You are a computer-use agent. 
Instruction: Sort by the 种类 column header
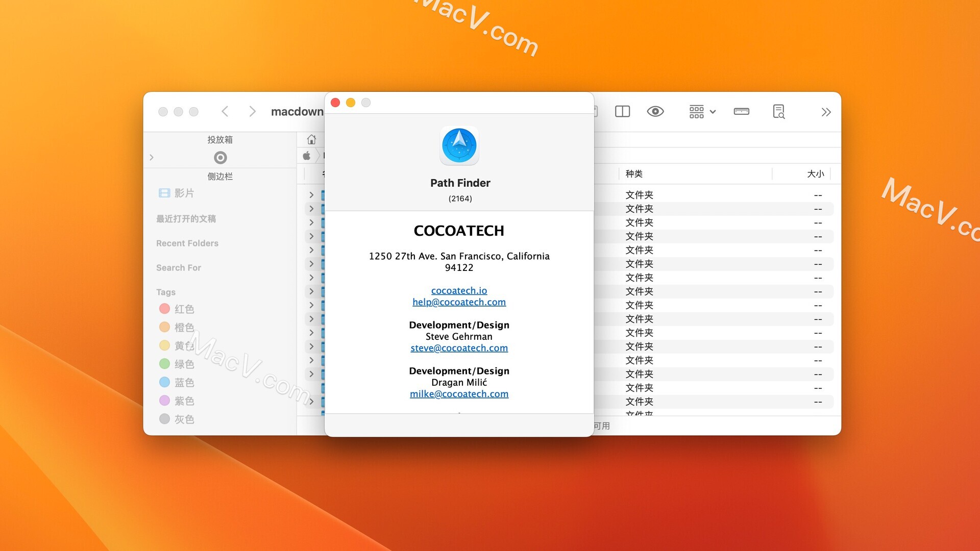634,174
